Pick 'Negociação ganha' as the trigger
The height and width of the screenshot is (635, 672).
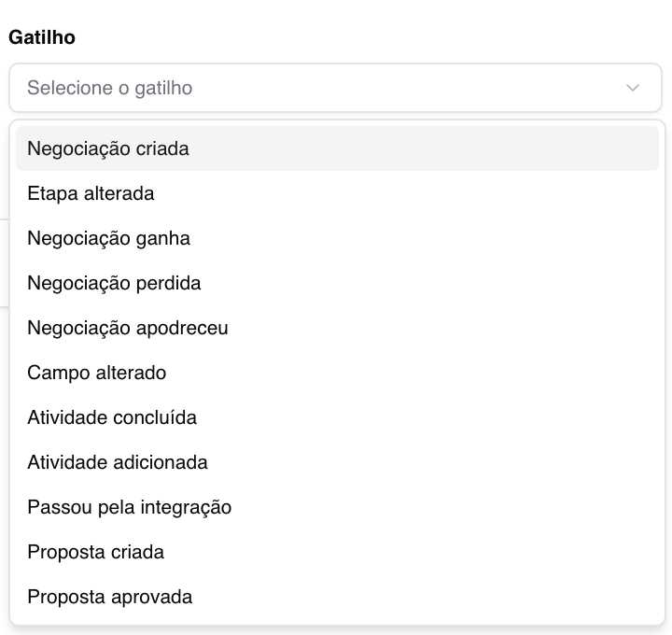108,238
